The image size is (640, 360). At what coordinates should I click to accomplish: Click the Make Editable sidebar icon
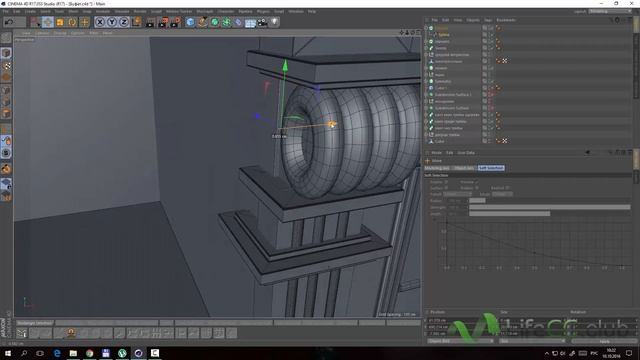(x=6, y=38)
